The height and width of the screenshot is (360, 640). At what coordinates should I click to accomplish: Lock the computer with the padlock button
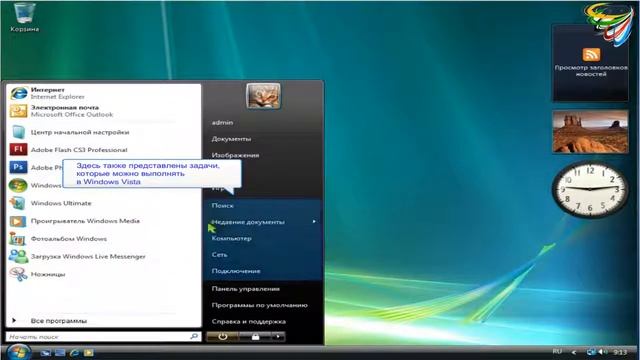(255, 337)
